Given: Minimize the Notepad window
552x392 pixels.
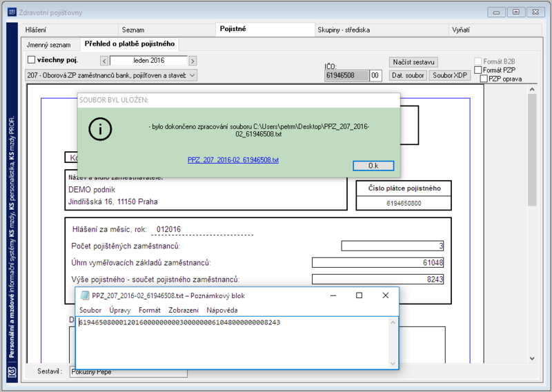Looking at the screenshot, I should pos(333,295).
